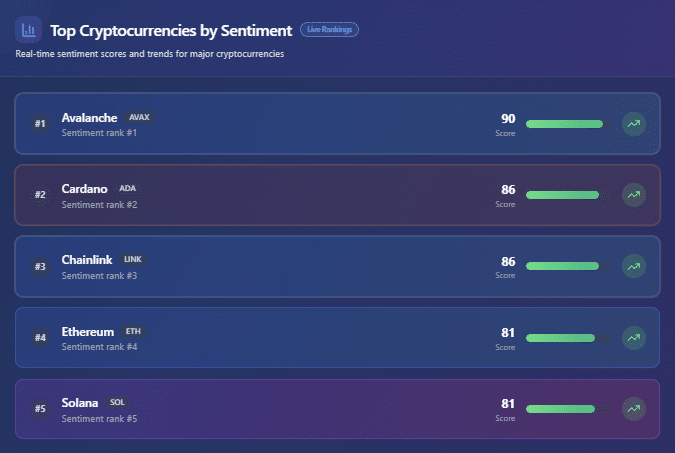The width and height of the screenshot is (675, 453).
Task: Click the Avalanche uptrend arrow icon
Action: [633, 124]
